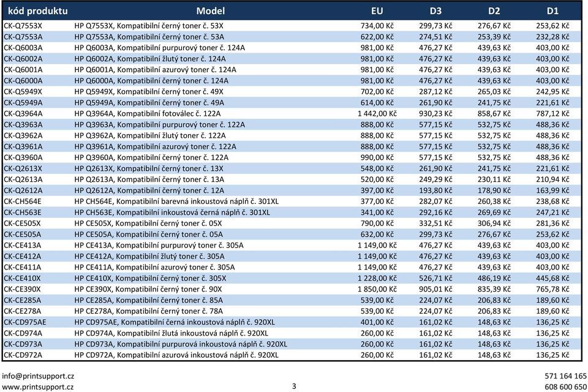This screenshot has width=588, height=392.
Task: Select product code CK-CE410X
Action: pyautogui.click(x=22, y=278)
